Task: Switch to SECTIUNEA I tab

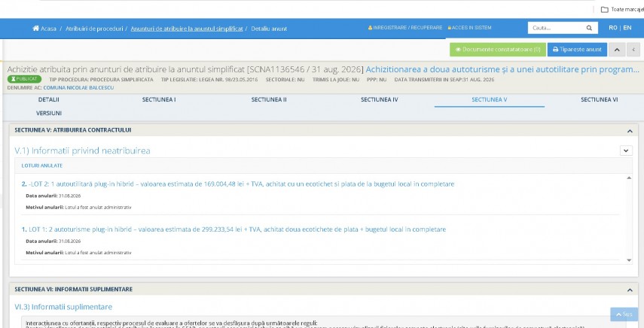Action: [x=159, y=99]
